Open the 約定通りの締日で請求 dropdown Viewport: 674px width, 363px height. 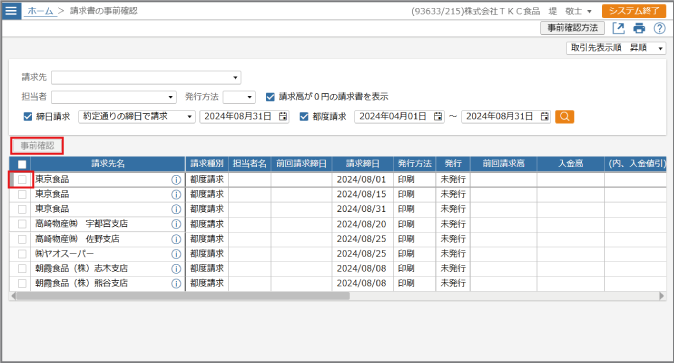coord(137,117)
